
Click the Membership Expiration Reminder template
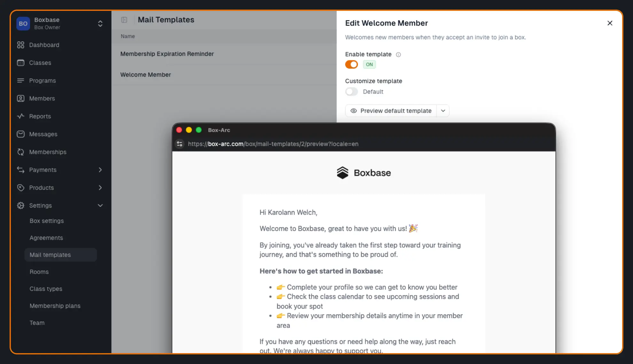coord(167,54)
